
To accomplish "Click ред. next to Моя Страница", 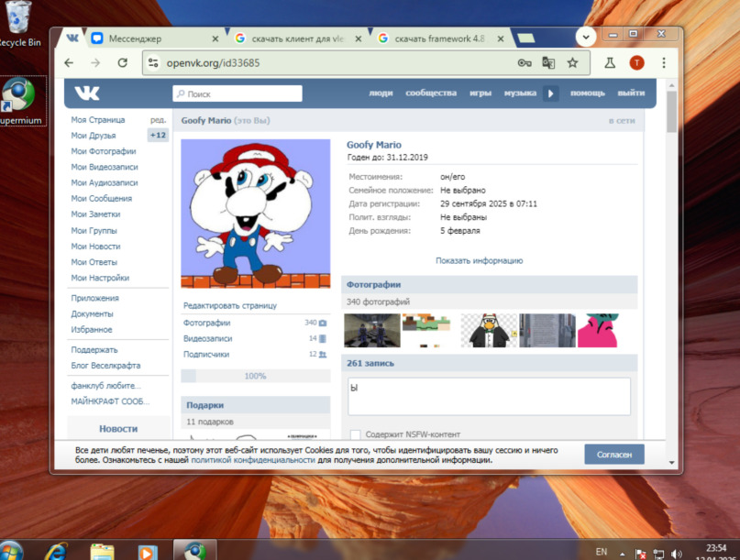I will click(158, 120).
